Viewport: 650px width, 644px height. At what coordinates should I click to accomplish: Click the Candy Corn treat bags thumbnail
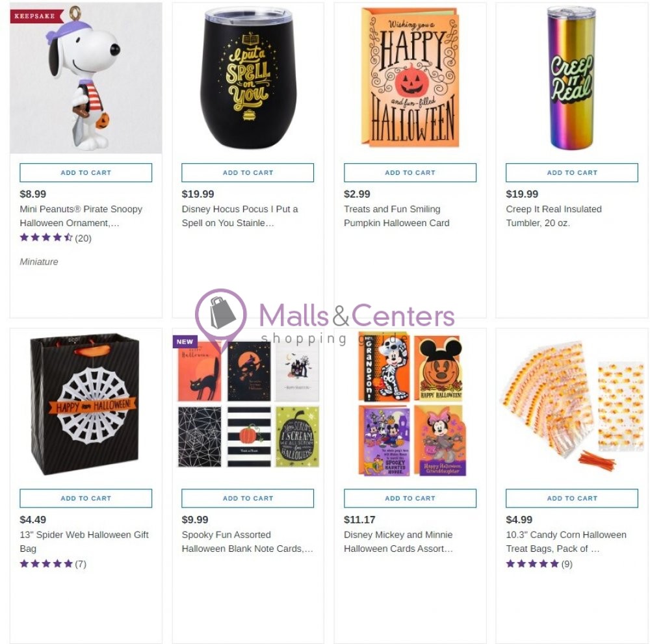click(572, 406)
